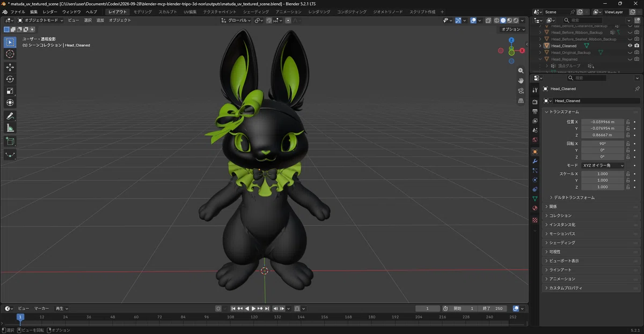The height and width of the screenshot is (334, 644).
Task: Click the 終了 end frame field
Action: tap(493, 309)
